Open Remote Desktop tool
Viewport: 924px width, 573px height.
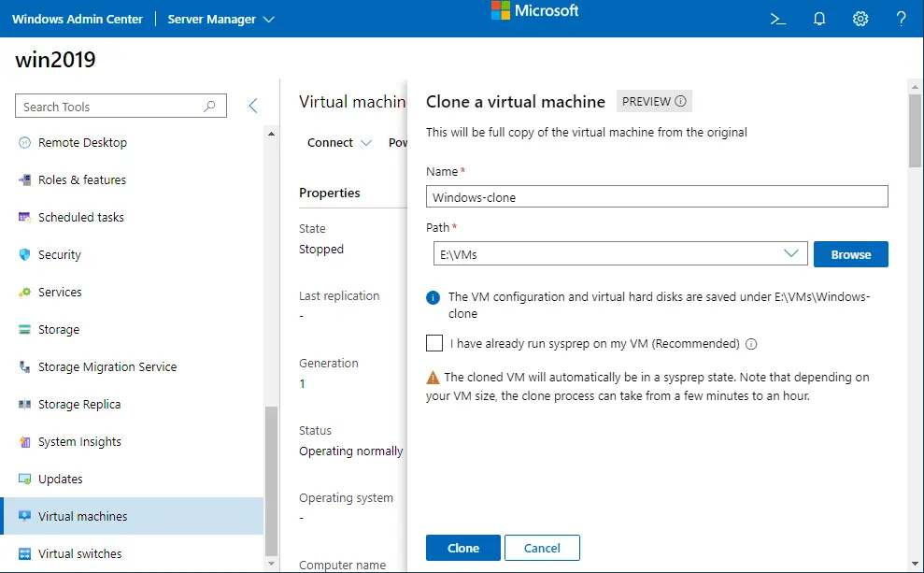133,143
